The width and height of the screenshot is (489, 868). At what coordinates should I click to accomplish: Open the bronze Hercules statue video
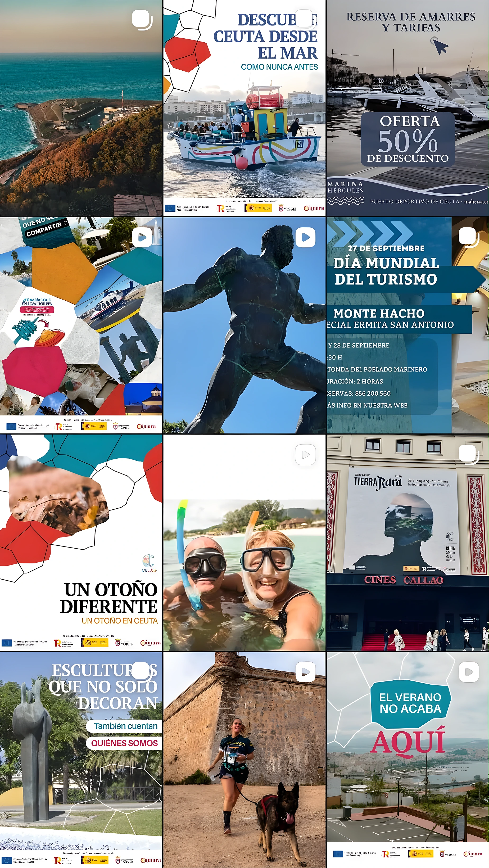coord(244,325)
